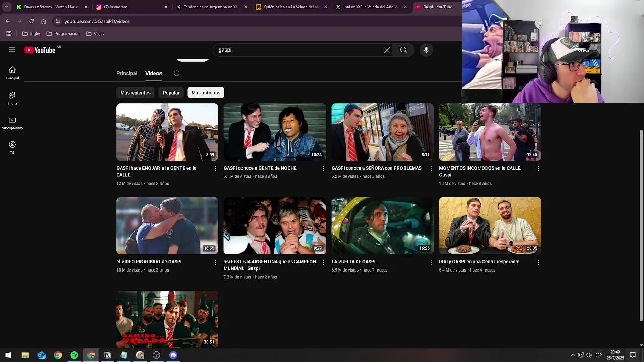The height and width of the screenshot is (362, 644).
Task: Switch to the Videos channel tab
Action: click(x=154, y=73)
